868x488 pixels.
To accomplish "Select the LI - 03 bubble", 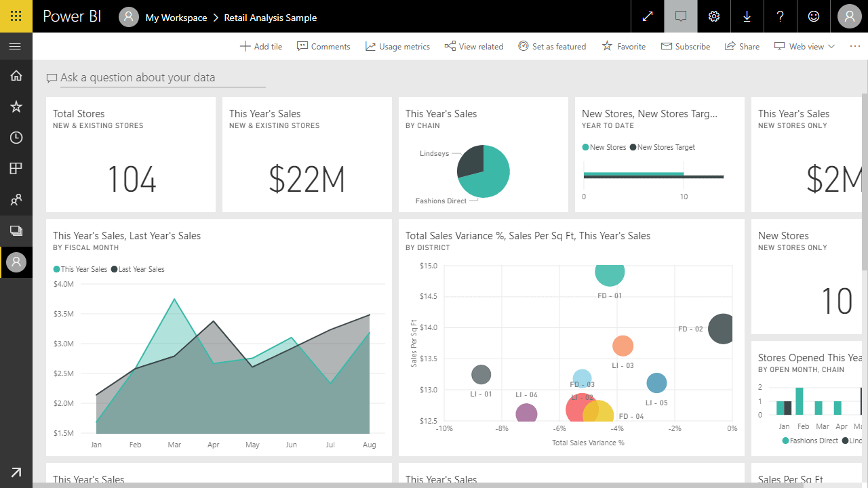I will click(623, 346).
